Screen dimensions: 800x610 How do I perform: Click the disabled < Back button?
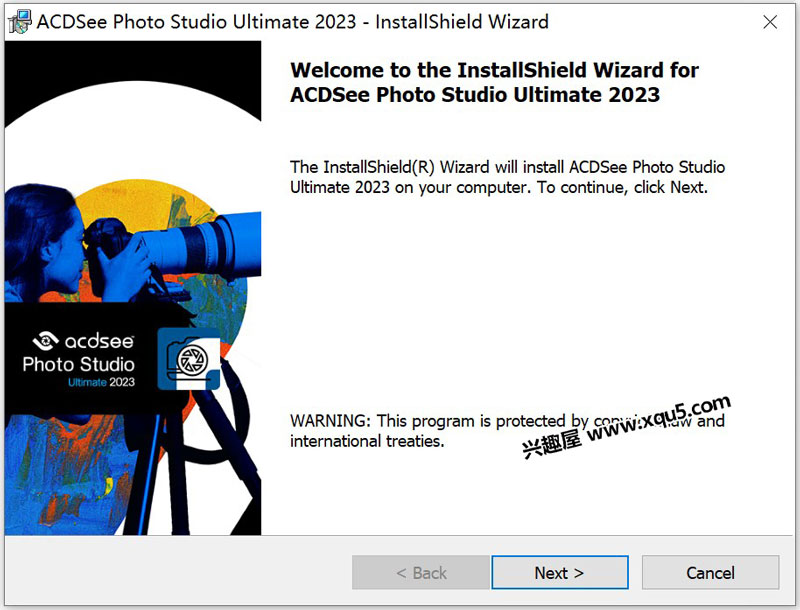tap(421, 572)
